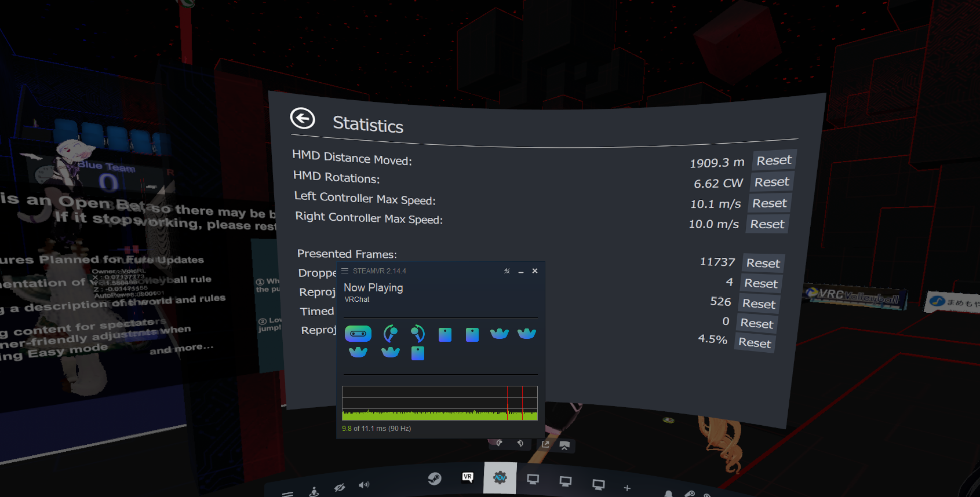The height and width of the screenshot is (497, 980).
Task: Click the HMD Rotations label
Action: click(336, 177)
